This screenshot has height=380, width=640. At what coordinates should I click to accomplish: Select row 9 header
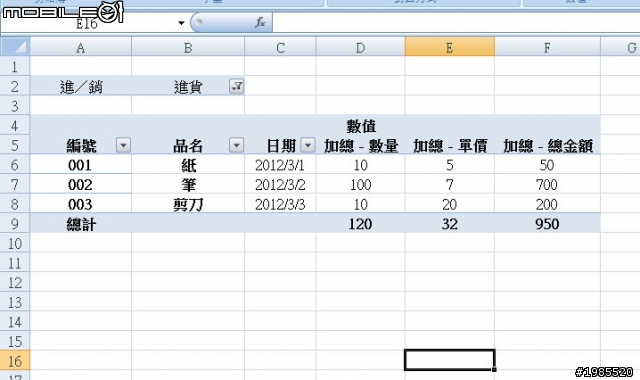(15, 223)
